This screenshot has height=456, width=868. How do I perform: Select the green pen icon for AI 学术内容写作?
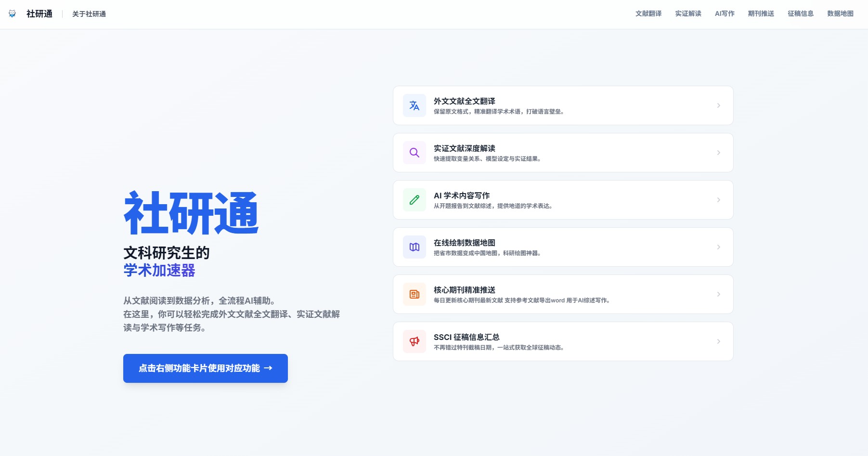pyautogui.click(x=414, y=200)
